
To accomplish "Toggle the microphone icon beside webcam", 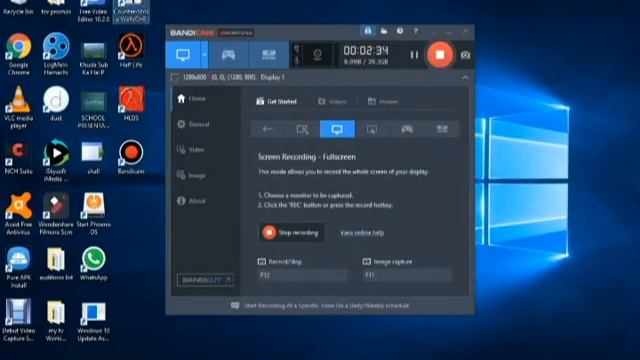I will pos(297,60).
